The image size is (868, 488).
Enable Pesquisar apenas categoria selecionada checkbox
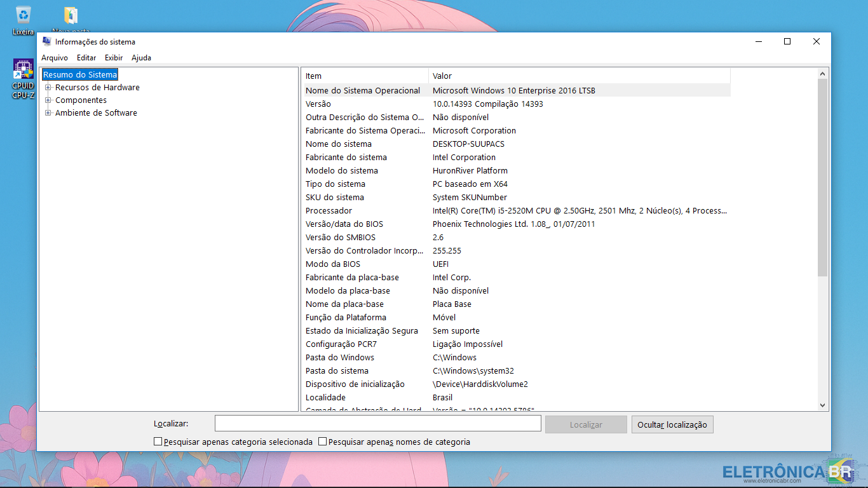[158, 442]
